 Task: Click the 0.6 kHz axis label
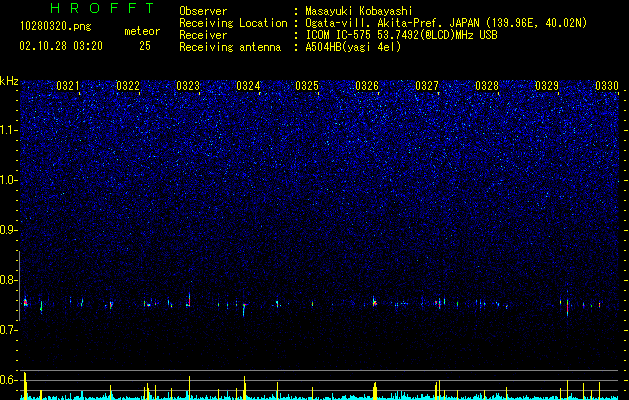(x=9, y=380)
